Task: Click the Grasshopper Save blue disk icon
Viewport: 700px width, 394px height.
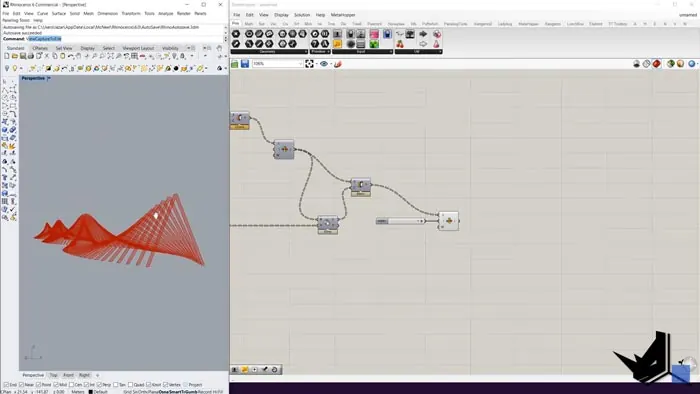Action: [245, 64]
